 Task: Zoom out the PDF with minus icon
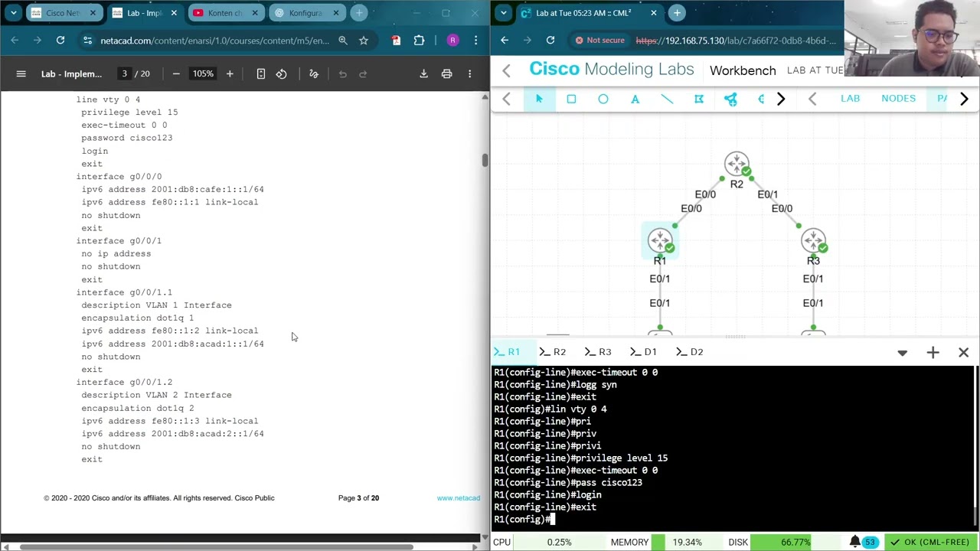click(176, 74)
